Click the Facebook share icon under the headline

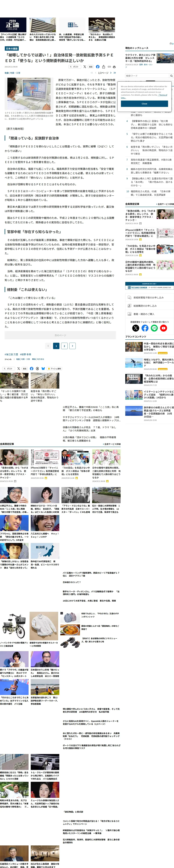point(98,67)
